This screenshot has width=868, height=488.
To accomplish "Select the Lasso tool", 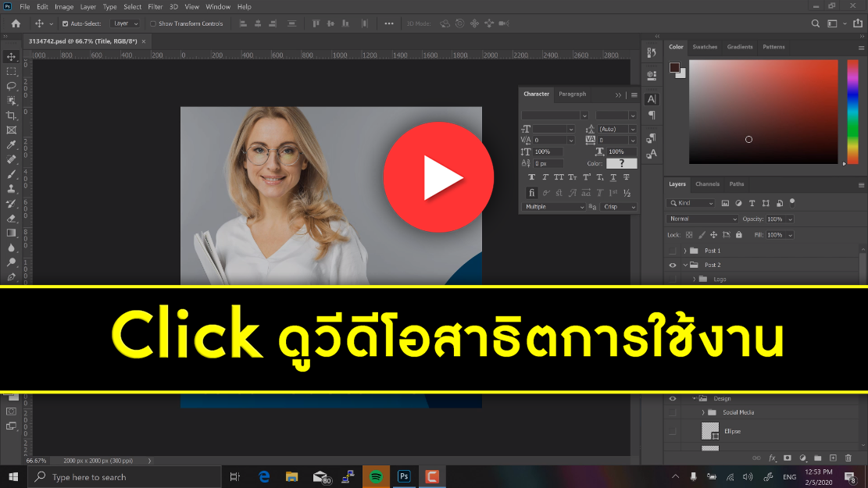I will [12, 86].
